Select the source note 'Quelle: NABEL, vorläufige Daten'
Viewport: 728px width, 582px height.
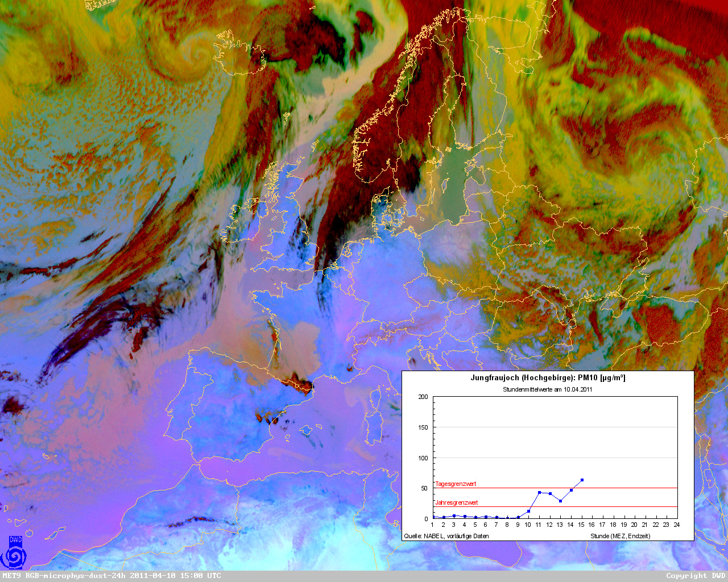tap(446, 536)
